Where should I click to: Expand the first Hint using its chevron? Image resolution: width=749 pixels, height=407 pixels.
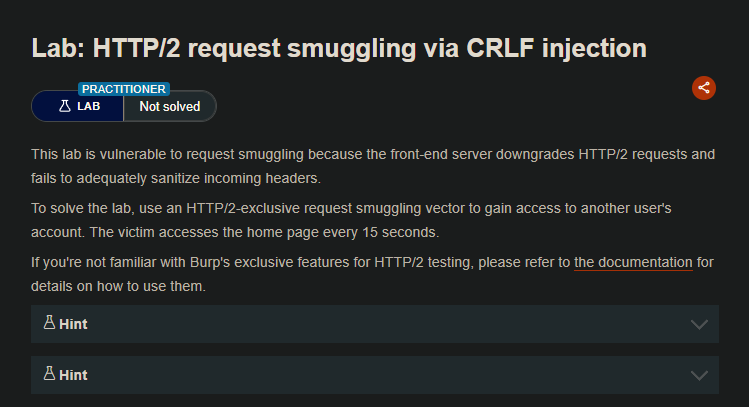click(x=699, y=324)
